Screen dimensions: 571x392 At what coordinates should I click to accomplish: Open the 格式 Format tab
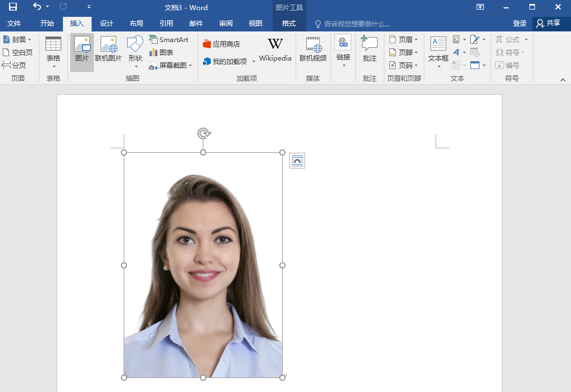point(289,24)
